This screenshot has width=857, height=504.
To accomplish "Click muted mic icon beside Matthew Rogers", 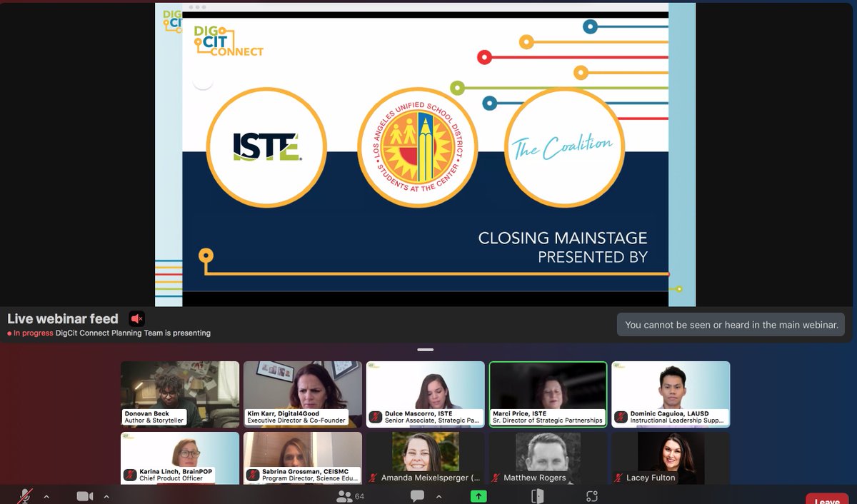I will (x=496, y=478).
